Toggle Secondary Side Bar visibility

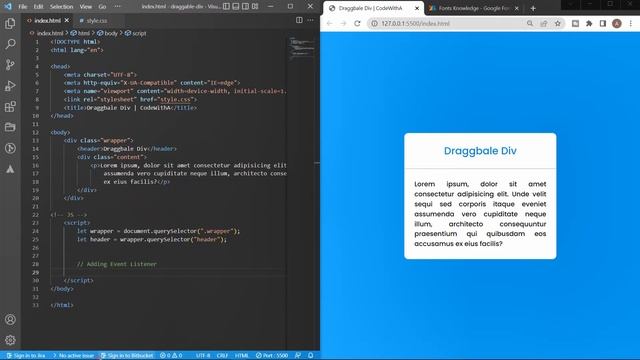click(246, 6)
